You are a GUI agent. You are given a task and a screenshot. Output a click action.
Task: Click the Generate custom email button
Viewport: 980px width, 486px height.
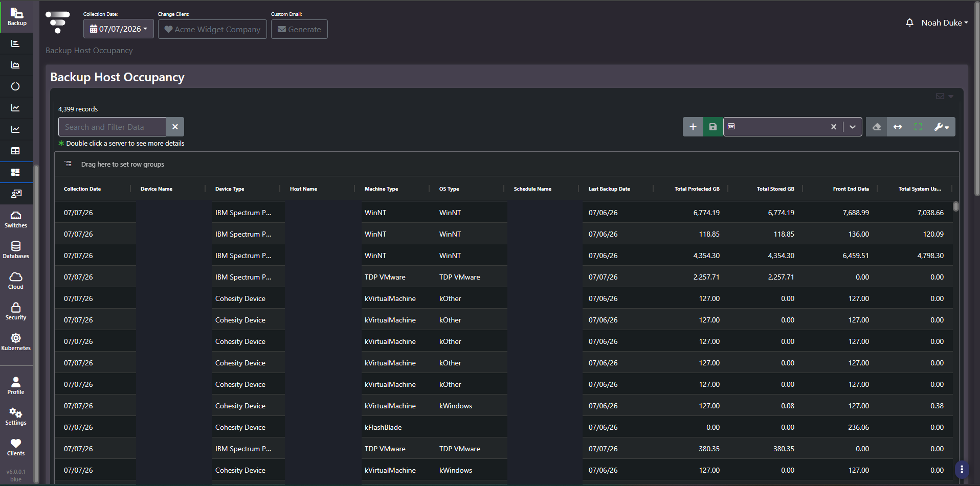[299, 29]
